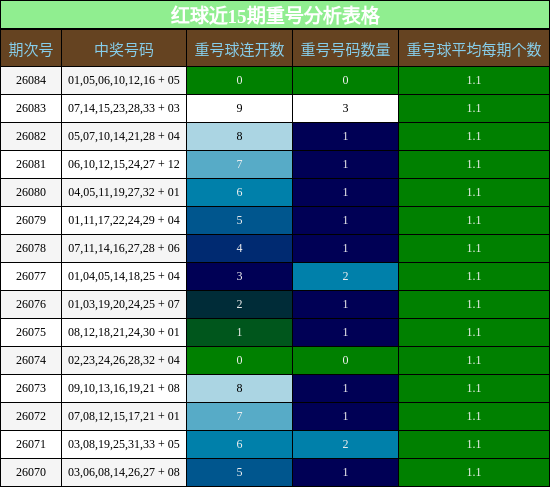Click the title 红球近15期重号分析表格
Image resolution: width=550 pixels, height=487 pixels.
coord(275,15)
